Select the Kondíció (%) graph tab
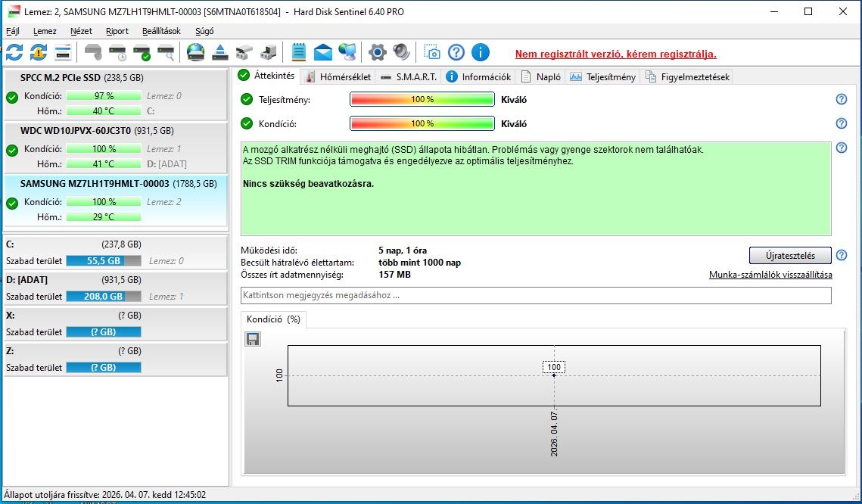This screenshot has height=504, width=862. [273, 319]
